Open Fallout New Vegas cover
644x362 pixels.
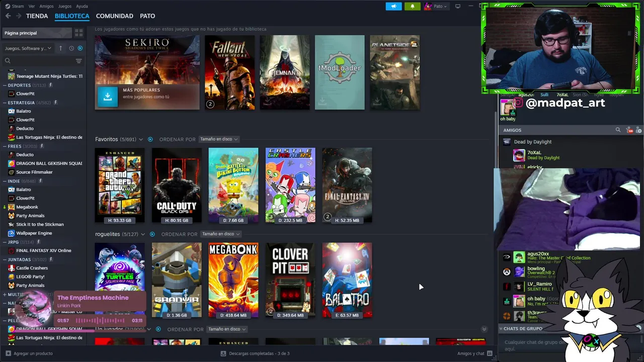(x=229, y=72)
